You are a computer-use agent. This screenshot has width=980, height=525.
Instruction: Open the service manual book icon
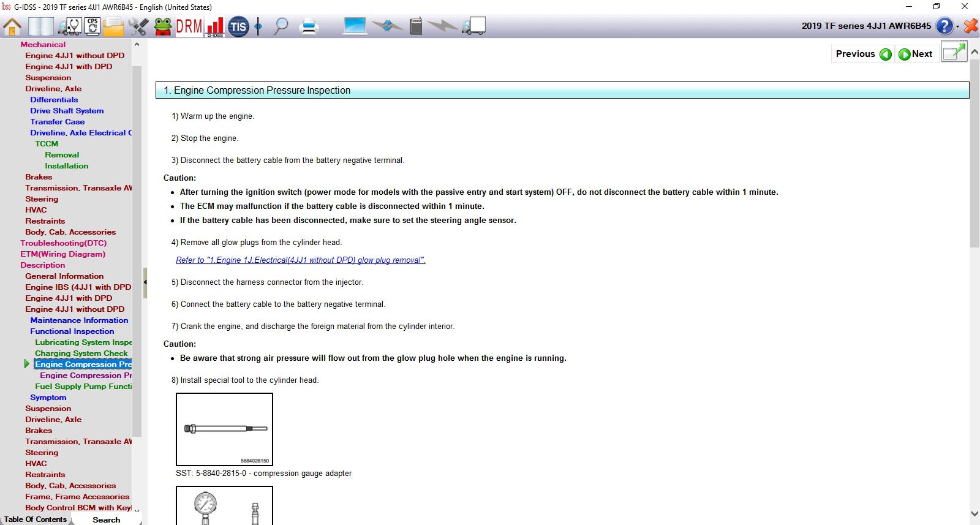[41, 26]
